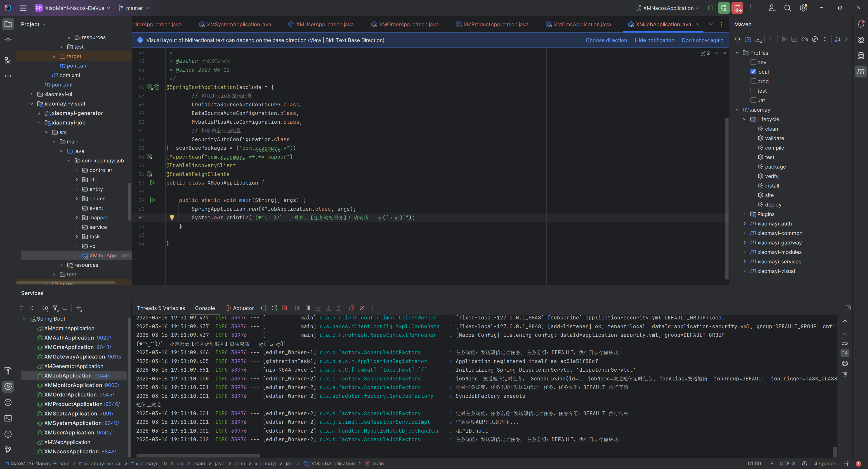The width and height of the screenshot is (868, 469).
Task: Click the 4 spaces indent setting
Action: tap(825, 464)
